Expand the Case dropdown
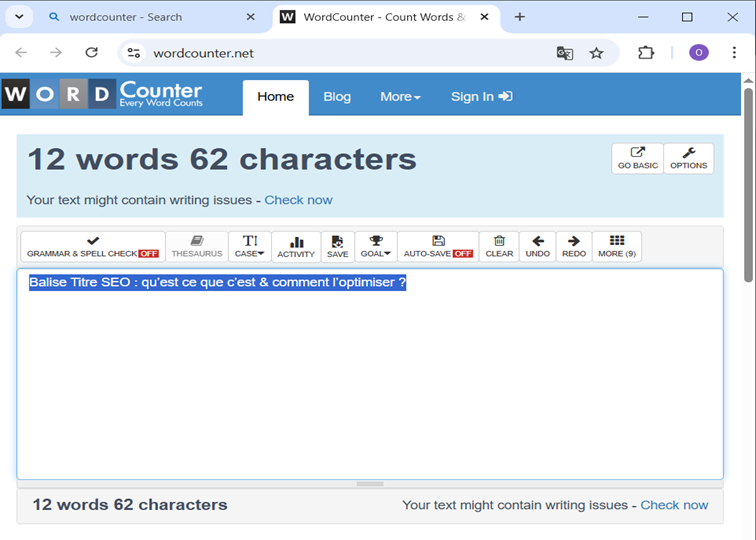Viewport: 756px width, 540px height. click(x=250, y=247)
